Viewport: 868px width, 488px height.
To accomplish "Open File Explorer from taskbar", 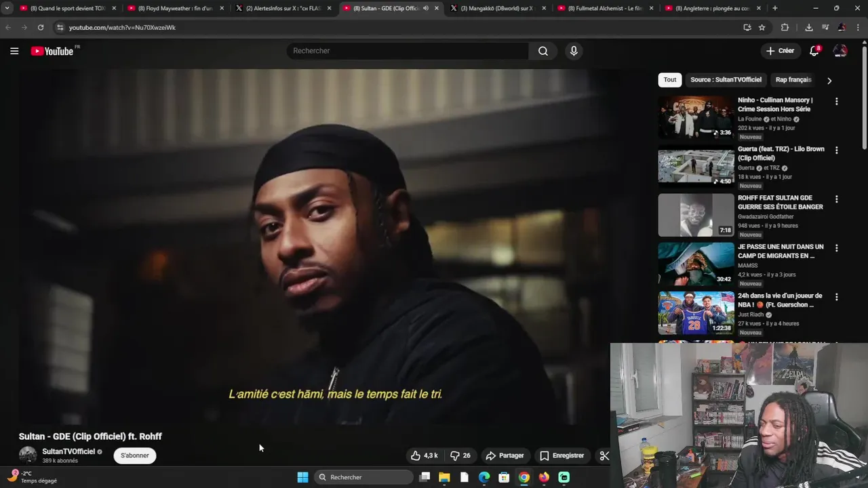I will click(x=444, y=477).
